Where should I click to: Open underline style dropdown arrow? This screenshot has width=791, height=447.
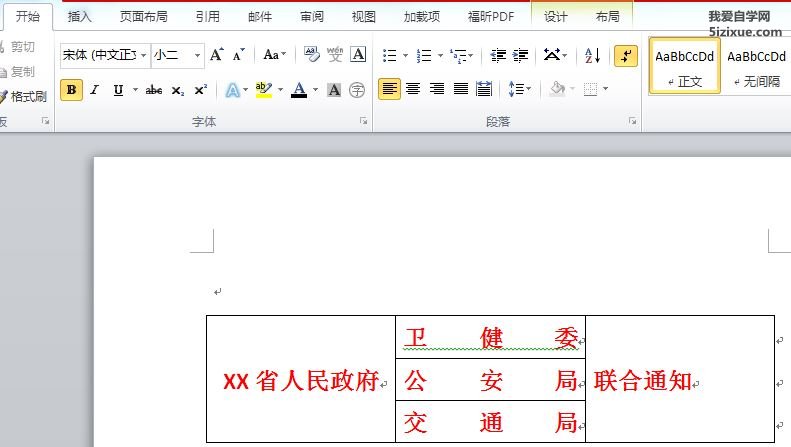(135, 90)
